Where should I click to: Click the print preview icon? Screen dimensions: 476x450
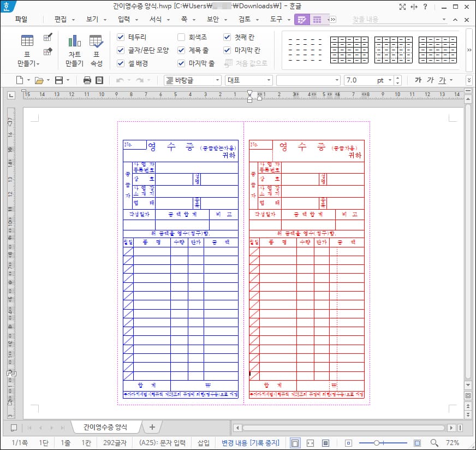point(99,80)
